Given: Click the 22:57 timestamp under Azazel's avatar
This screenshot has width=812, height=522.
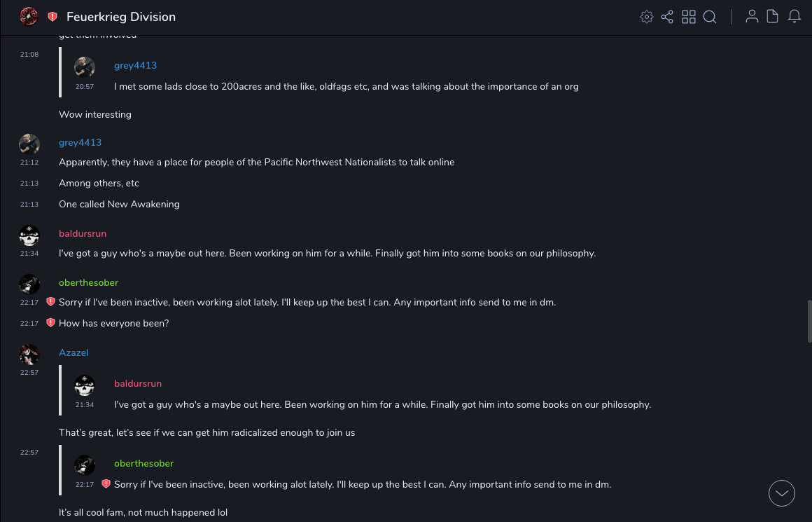Looking at the screenshot, I should point(29,373).
